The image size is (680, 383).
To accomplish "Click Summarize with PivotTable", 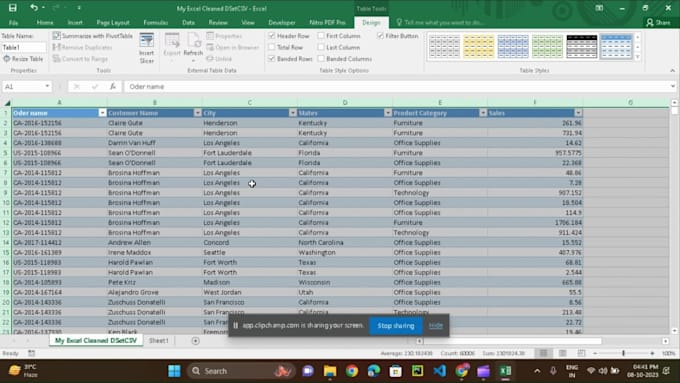I will tap(93, 36).
